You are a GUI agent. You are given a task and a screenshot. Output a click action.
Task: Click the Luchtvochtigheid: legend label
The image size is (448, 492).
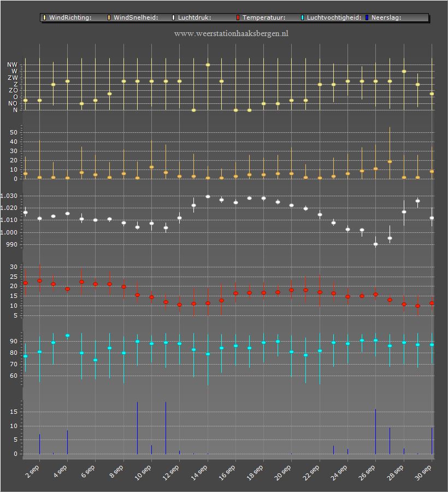click(334, 17)
